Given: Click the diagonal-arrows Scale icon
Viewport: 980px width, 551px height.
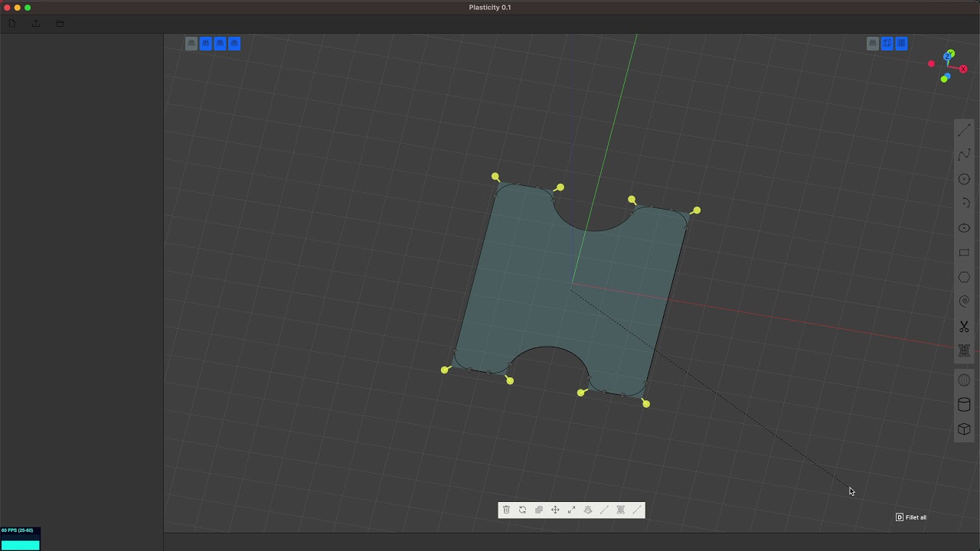Looking at the screenshot, I should point(571,510).
